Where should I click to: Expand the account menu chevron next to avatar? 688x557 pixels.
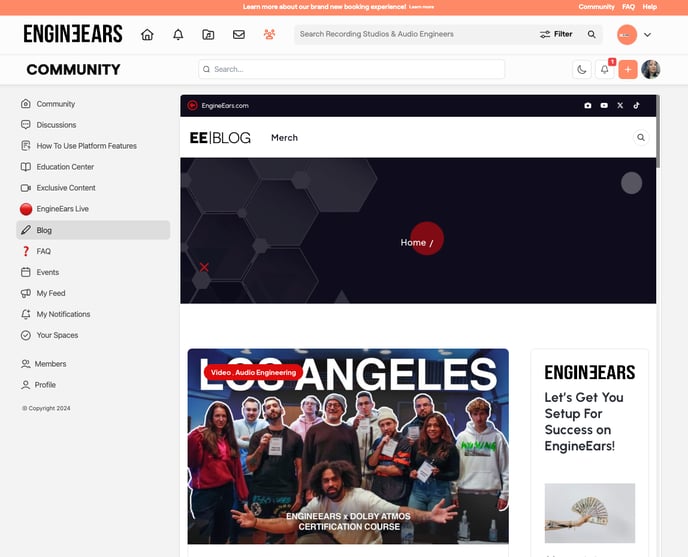[647, 35]
